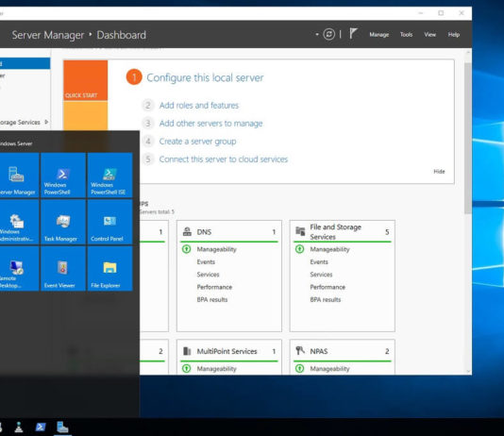504x436 pixels.
Task: Open the header dropdown arrow beside refresh
Action: click(x=317, y=34)
